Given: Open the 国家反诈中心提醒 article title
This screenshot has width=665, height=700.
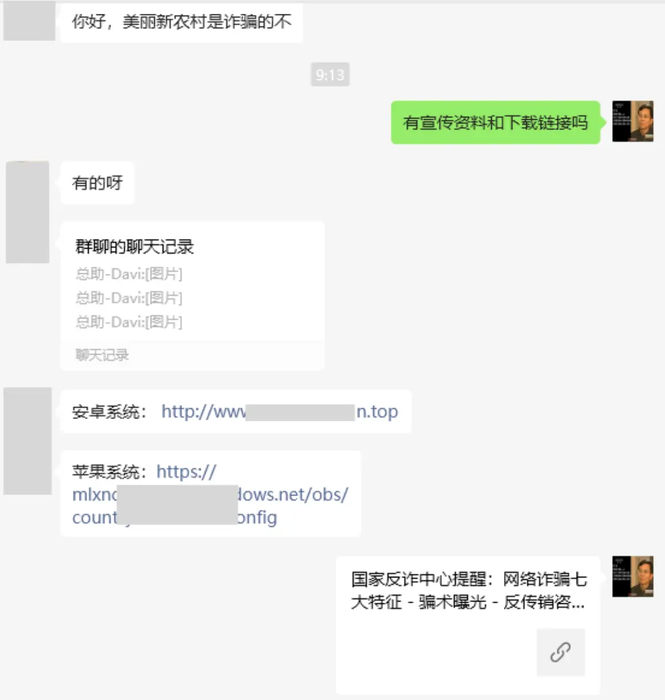Looking at the screenshot, I should click(x=468, y=591).
